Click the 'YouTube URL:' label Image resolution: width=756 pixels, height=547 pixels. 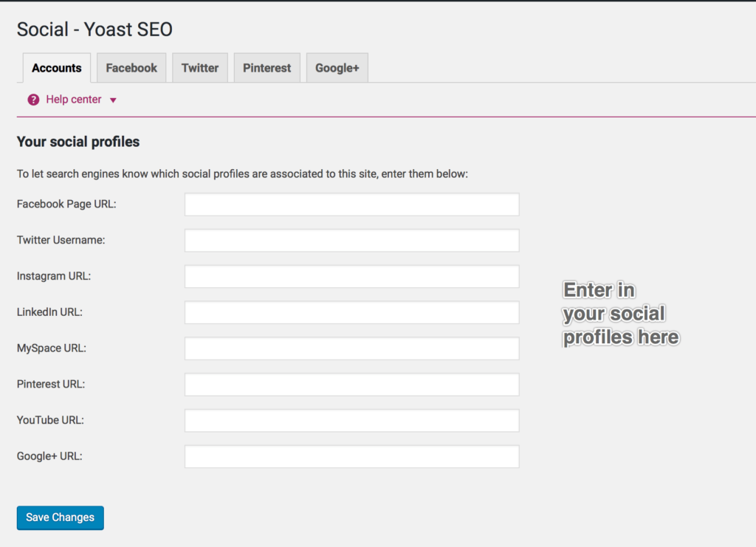(50, 420)
